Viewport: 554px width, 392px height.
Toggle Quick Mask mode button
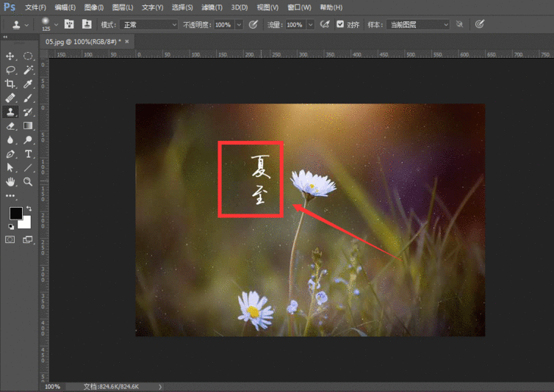[10, 239]
